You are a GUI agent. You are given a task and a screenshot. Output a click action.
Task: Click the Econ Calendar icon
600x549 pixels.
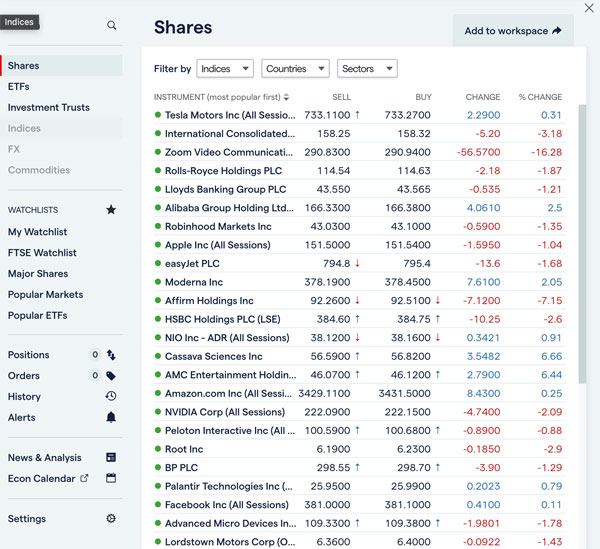pos(111,479)
